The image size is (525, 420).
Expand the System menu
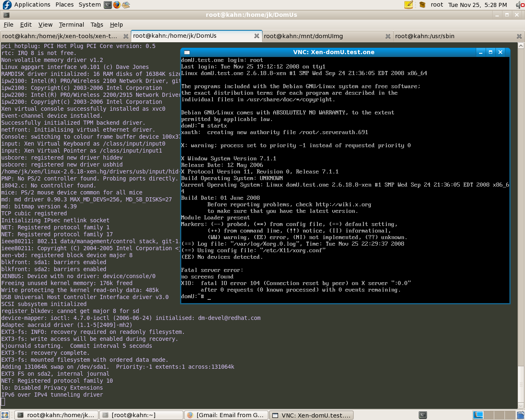(x=89, y=5)
